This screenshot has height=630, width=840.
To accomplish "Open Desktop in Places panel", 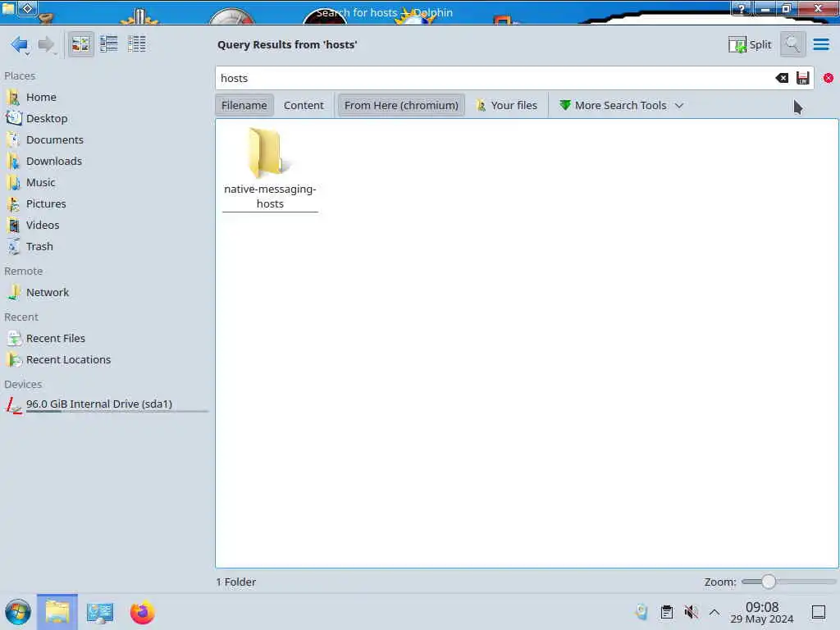I will (x=47, y=118).
